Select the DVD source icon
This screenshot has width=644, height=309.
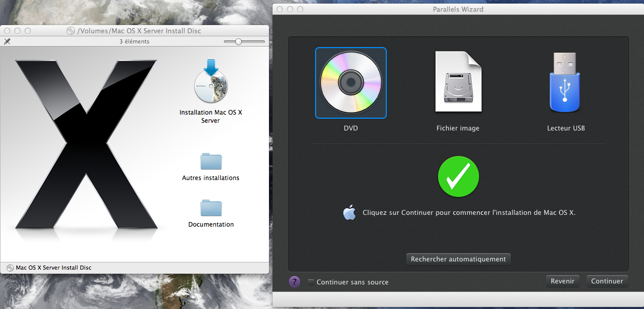(x=351, y=82)
